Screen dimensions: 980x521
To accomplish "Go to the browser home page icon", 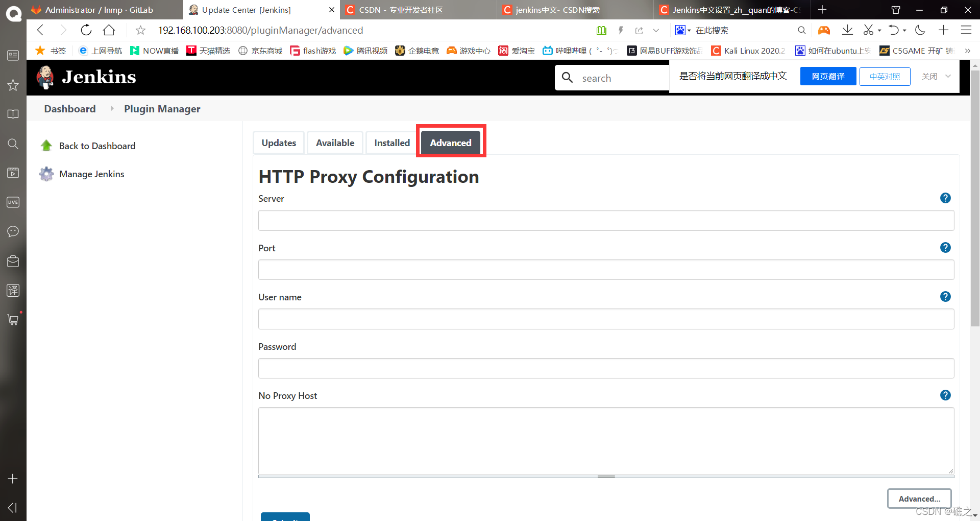I will click(x=109, y=30).
